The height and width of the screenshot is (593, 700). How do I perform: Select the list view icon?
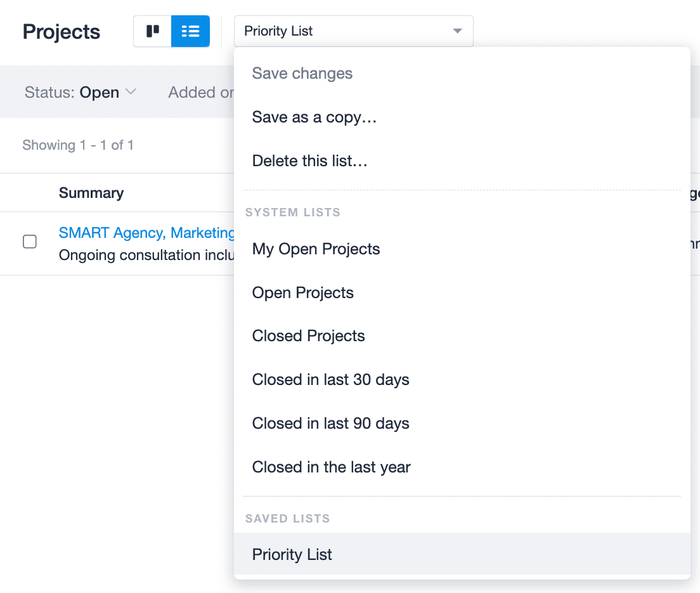[x=190, y=31]
